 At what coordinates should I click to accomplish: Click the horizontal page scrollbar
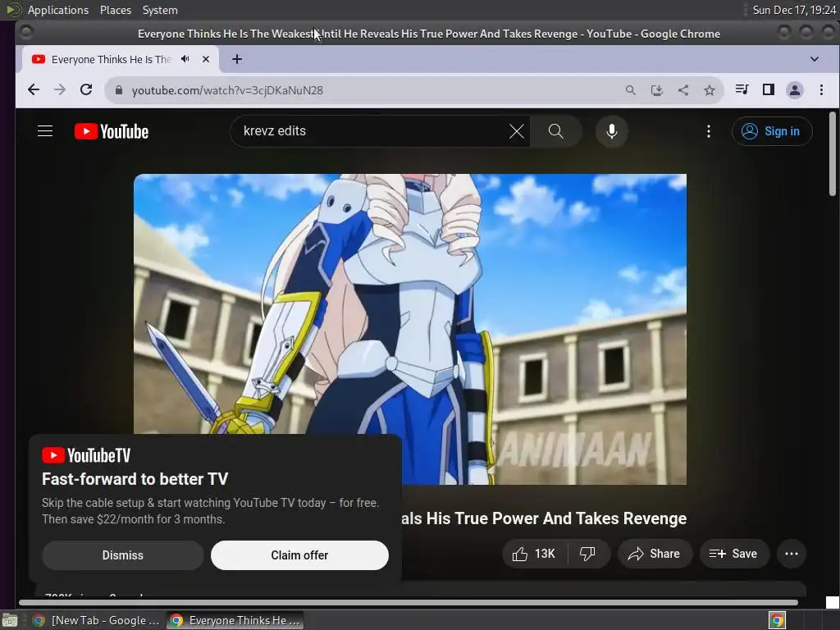click(409, 603)
